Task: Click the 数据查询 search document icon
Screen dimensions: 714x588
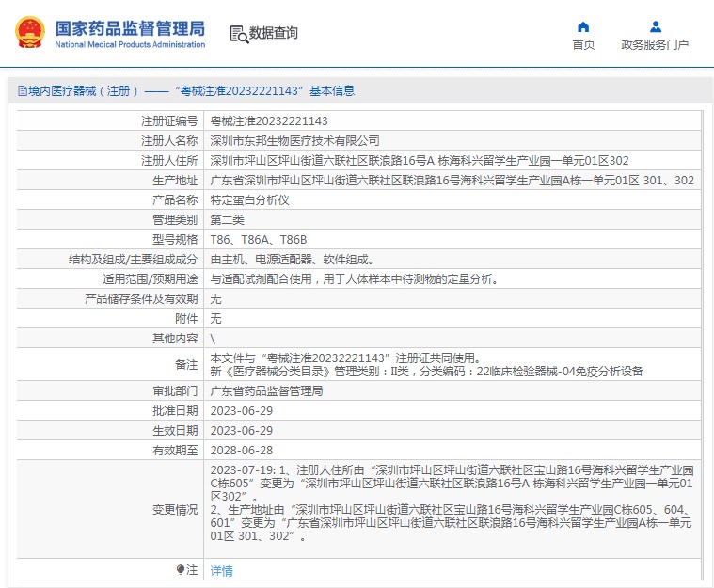Action: pos(239,34)
